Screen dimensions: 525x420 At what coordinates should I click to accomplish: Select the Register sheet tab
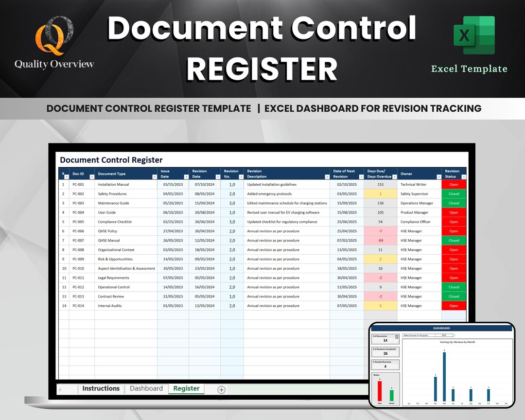pyautogui.click(x=186, y=389)
